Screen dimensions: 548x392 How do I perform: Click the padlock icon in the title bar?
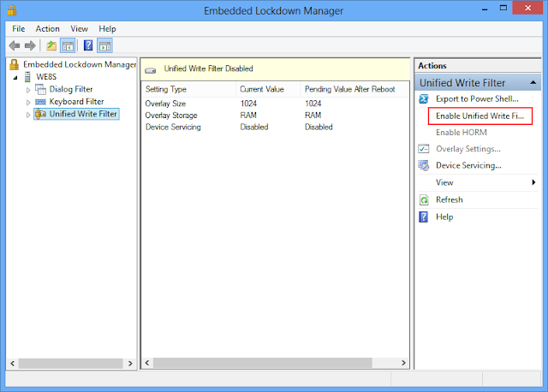(x=12, y=10)
